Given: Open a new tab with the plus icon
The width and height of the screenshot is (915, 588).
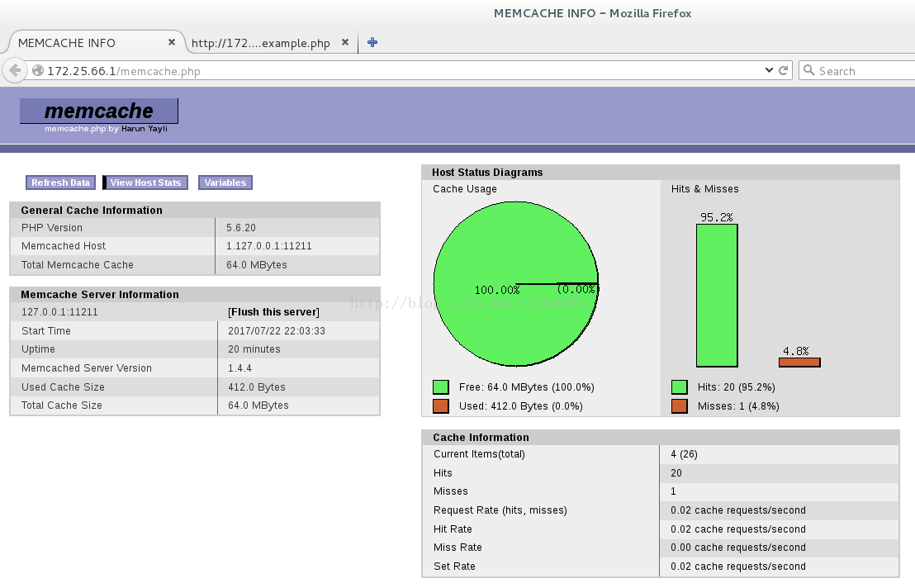Looking at the screenshot, I should pos(372,42).
